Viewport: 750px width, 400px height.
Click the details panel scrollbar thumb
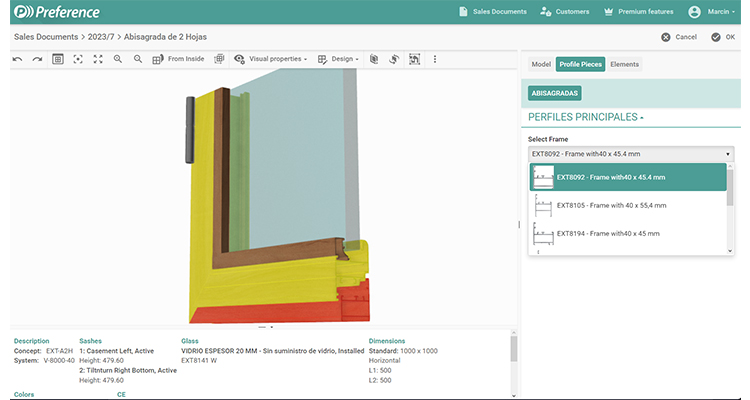tap(514, 349)
